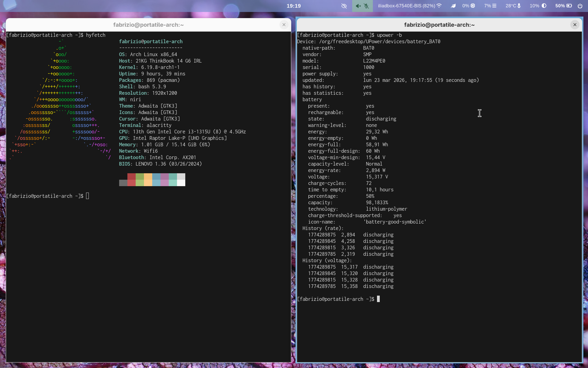Toggle the muted speaker icon
The height and width of the screenshot is (368, 588).
(x=358, y=6)
